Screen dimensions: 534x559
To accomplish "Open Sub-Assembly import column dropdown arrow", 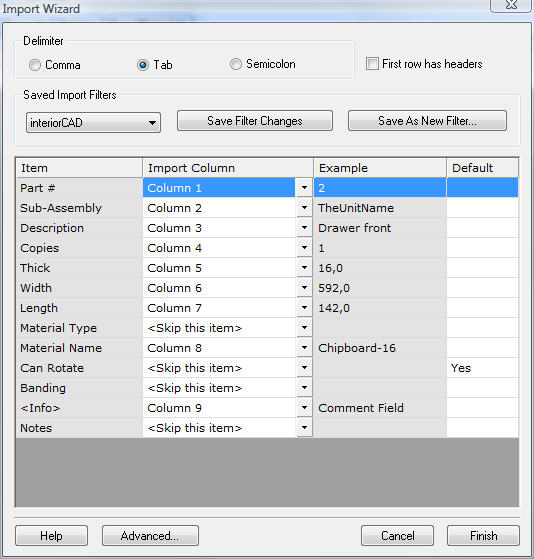I will (x=304, y=207).
